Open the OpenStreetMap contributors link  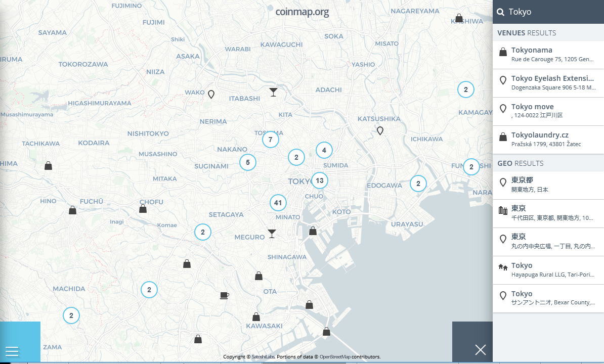[335, 357]
